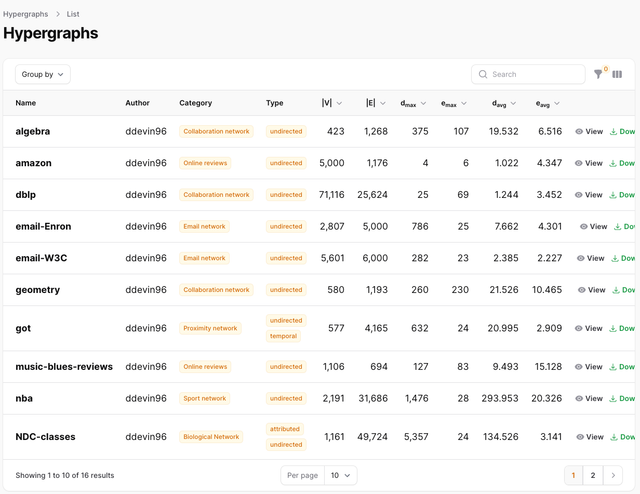The height and width of the screenshot is (494, 640).
Task: Click the download icon for amazon row
Action: (x=613, y=163)
